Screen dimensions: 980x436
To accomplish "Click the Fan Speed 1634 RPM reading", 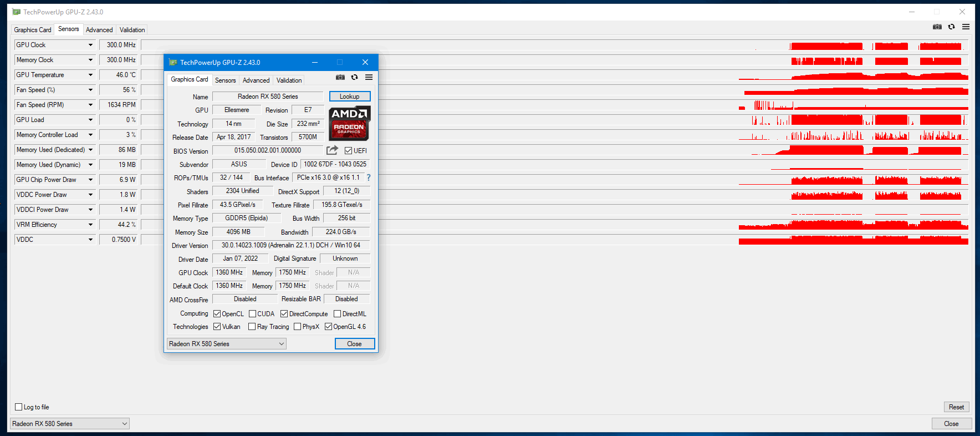I will click(119, 105).
